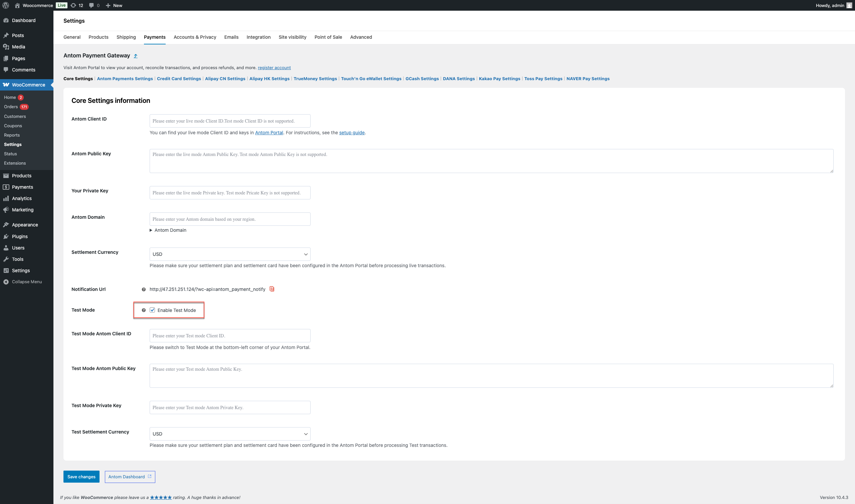The image size is (855, 504).
Task: Click the Tools wrench icon
Action: [6, 259]
